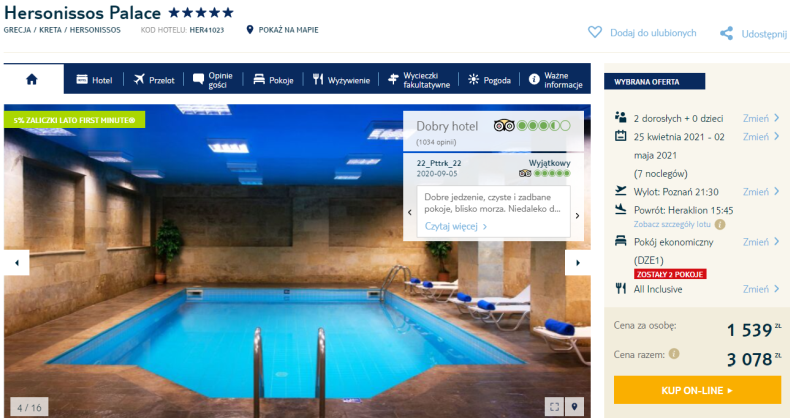This screenshot has height=418, width=790.
Task: Show next hotel photo arrow
Action: tap(578, 262)
